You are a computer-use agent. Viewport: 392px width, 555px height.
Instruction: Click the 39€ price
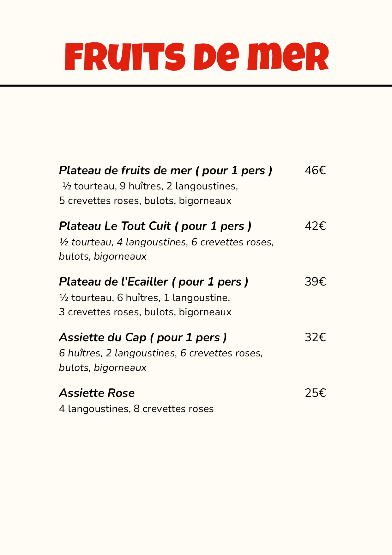[x=315, y=282]
